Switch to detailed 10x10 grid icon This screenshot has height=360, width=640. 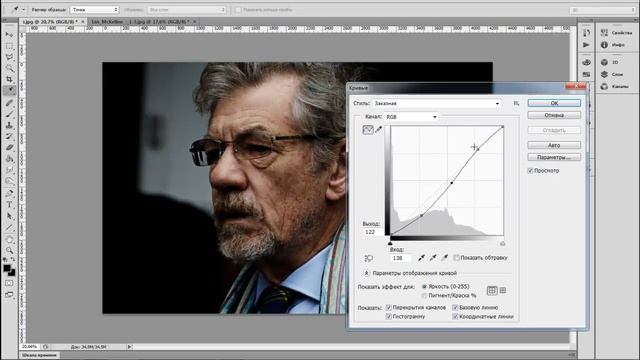(x=503, y=290)
